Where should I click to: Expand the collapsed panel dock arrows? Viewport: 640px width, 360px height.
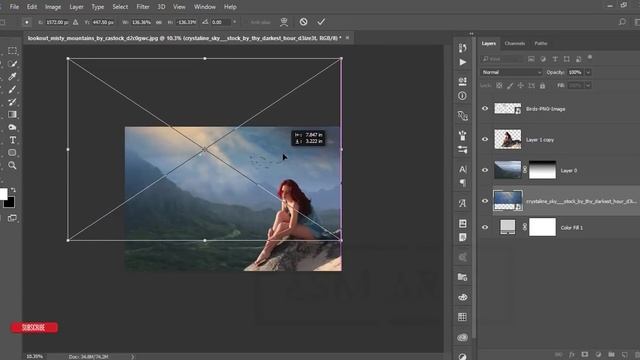(471, 34)
